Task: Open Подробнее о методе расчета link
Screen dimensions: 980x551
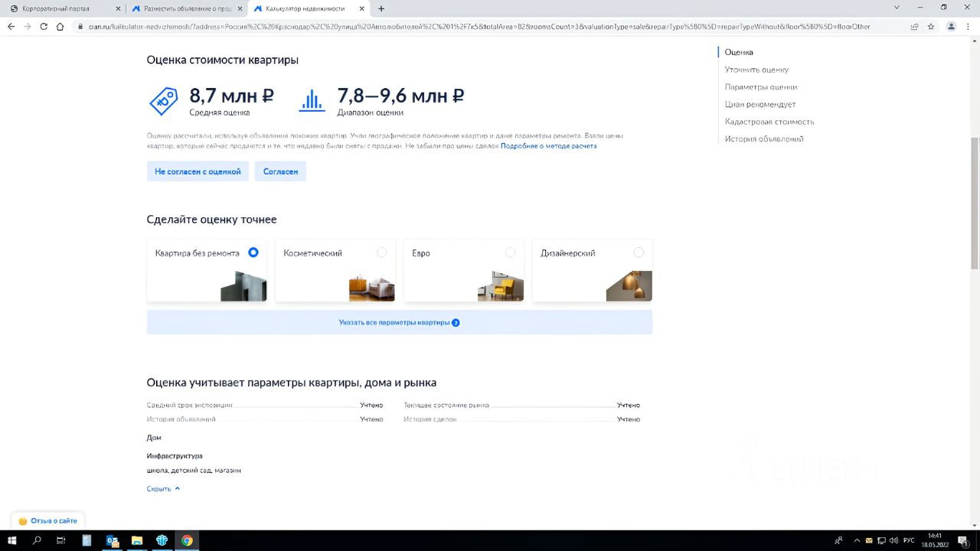Action: 549,145
